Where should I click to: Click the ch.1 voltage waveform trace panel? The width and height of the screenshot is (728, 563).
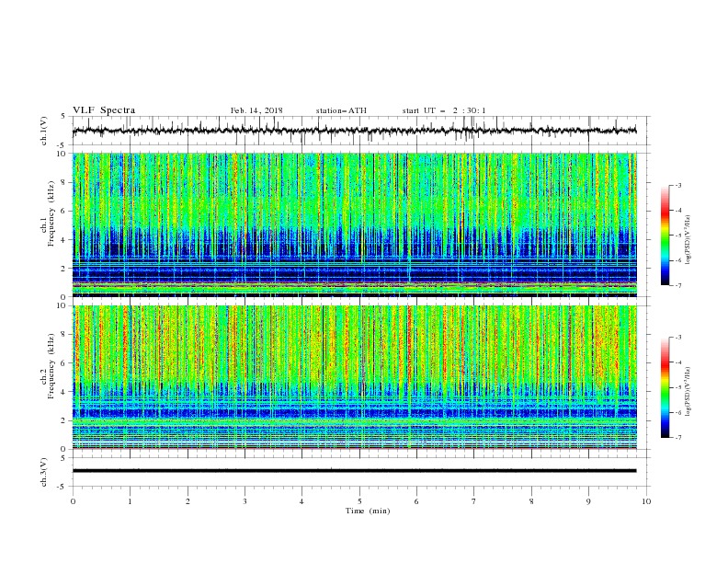click(x=360, y=131)
